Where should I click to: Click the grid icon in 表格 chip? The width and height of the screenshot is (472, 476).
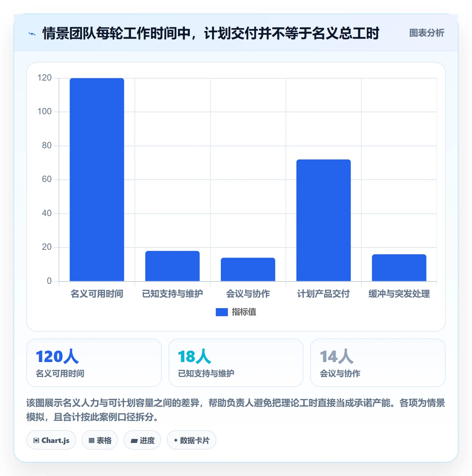point(91,441)
